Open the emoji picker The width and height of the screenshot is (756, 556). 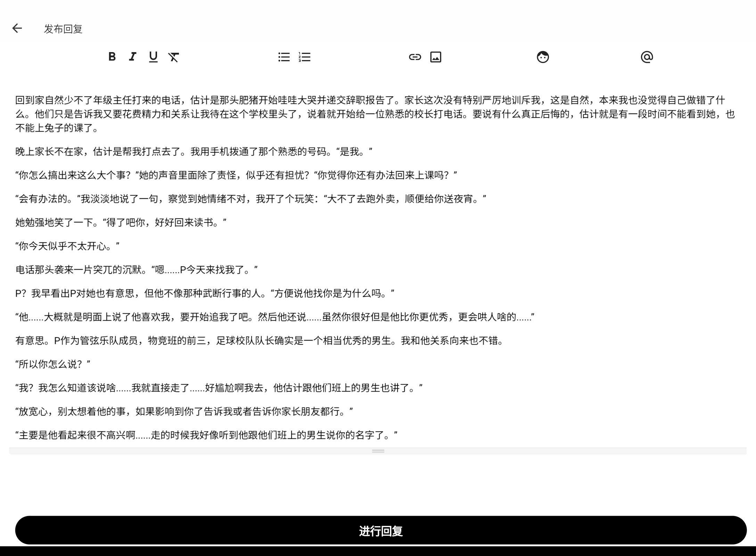coord(543,57)
